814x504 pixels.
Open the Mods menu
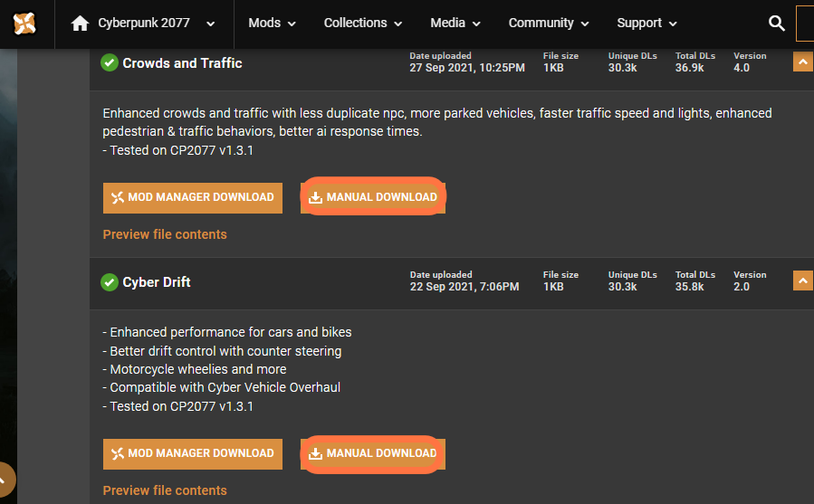(x=272, y=24)
